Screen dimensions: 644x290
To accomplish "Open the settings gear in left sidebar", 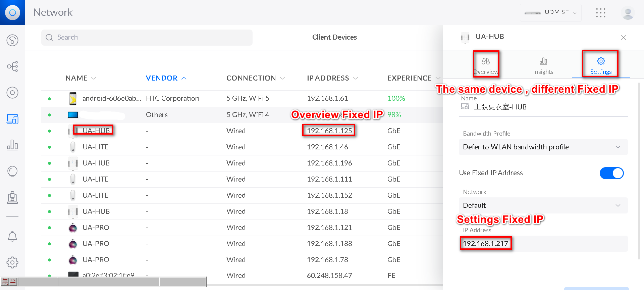I will (12, 262).
